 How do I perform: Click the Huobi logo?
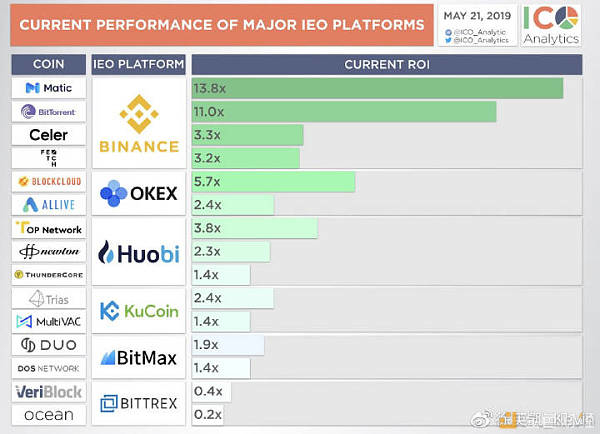[139, 253]
